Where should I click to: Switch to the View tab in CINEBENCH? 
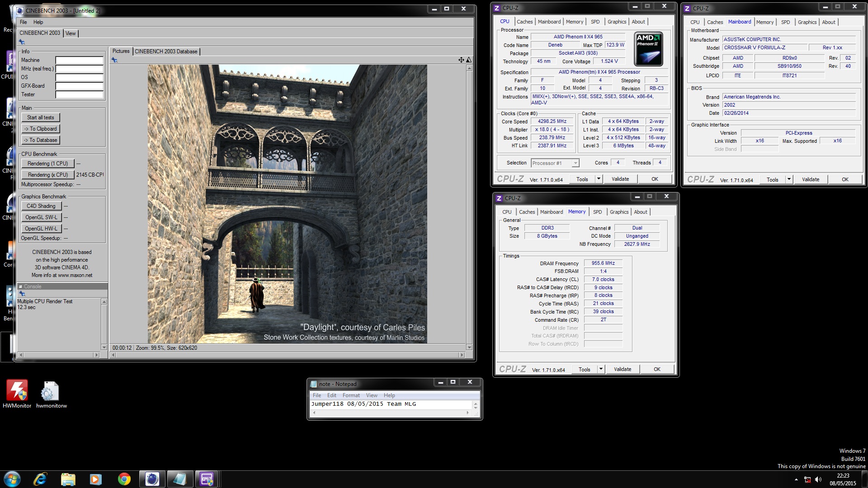[71, 33]
